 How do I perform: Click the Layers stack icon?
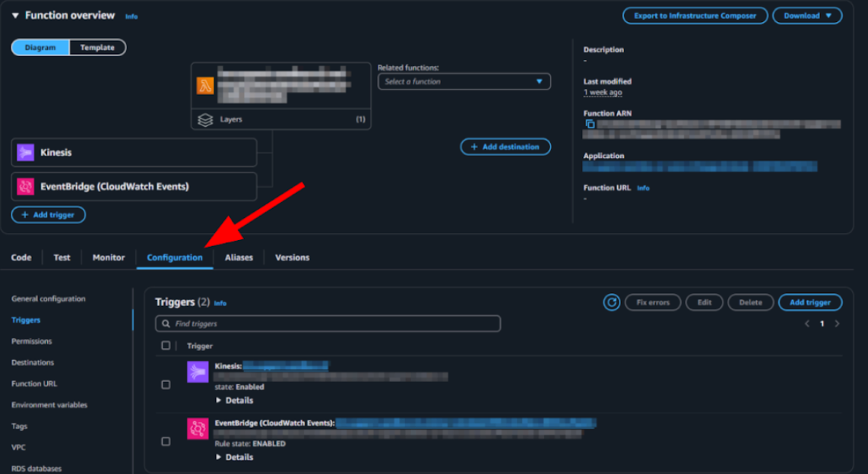205,120
